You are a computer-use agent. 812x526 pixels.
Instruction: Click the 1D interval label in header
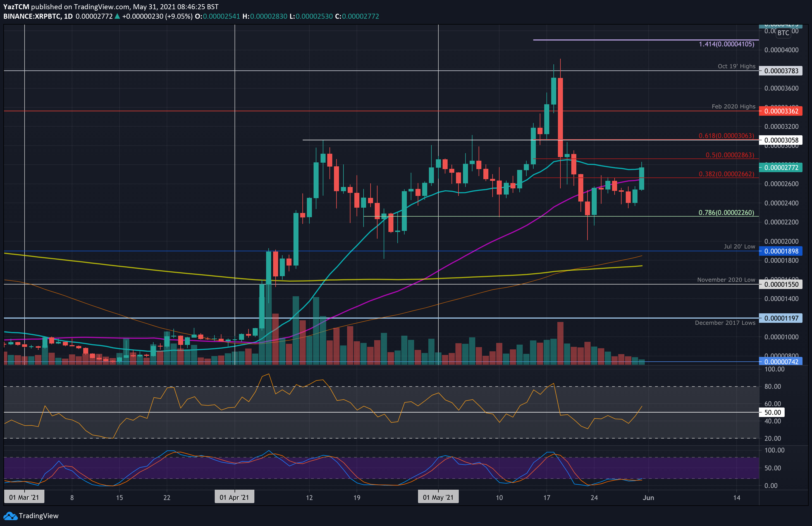click(x=68, y=16)
